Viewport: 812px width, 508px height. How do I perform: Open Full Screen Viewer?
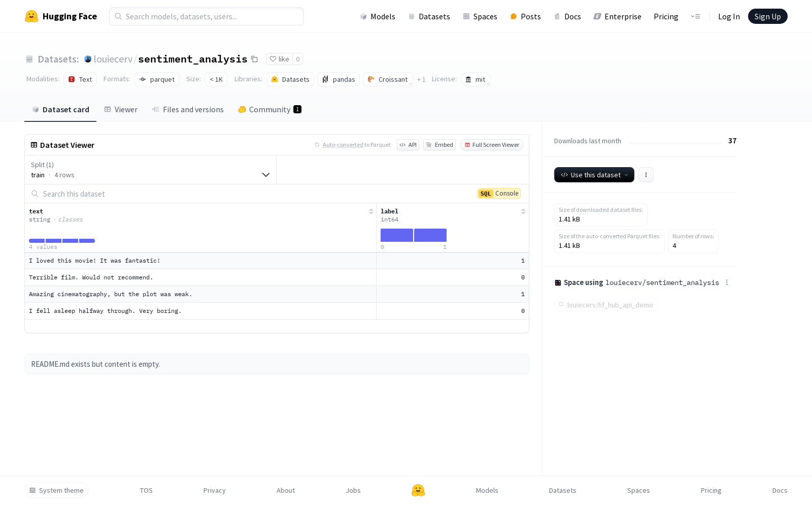pyautogui.click(x=492, y=145)
